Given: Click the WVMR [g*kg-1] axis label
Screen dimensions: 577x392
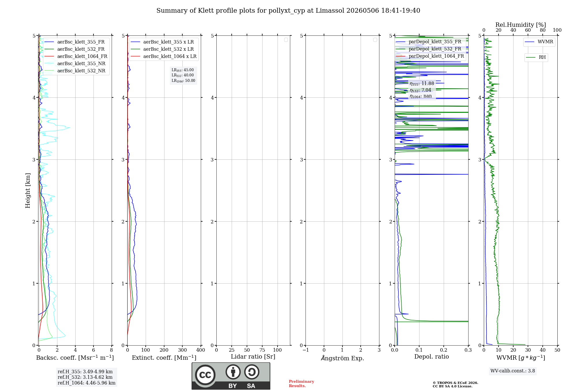Looking at the screenshot, I should coord(521,358).
